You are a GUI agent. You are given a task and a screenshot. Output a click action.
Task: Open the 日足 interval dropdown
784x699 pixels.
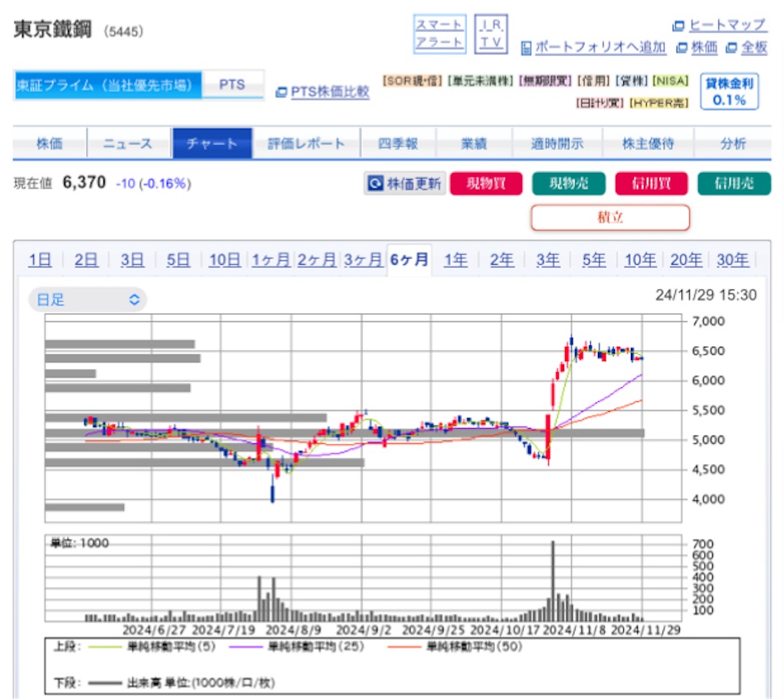coord(87,299)
